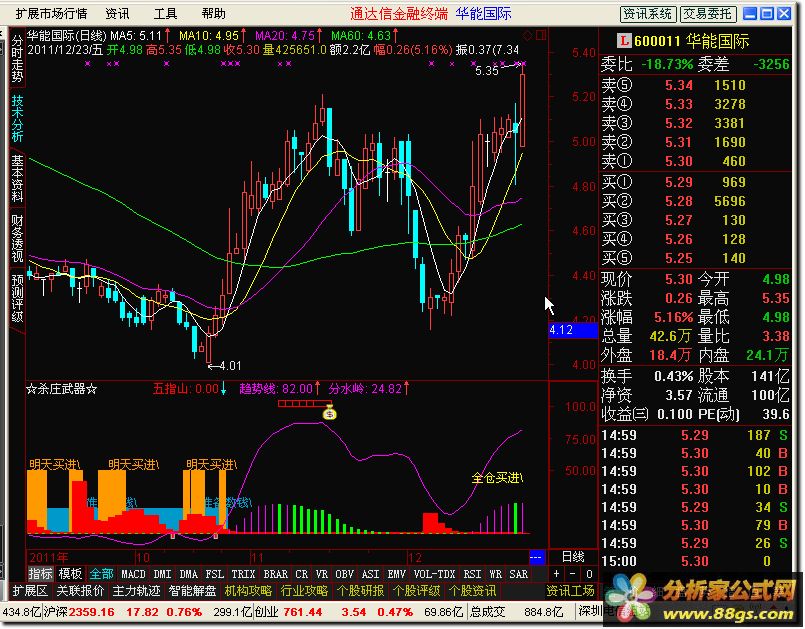
Task: Click the 0 reset button
Action: coord(589,574)
